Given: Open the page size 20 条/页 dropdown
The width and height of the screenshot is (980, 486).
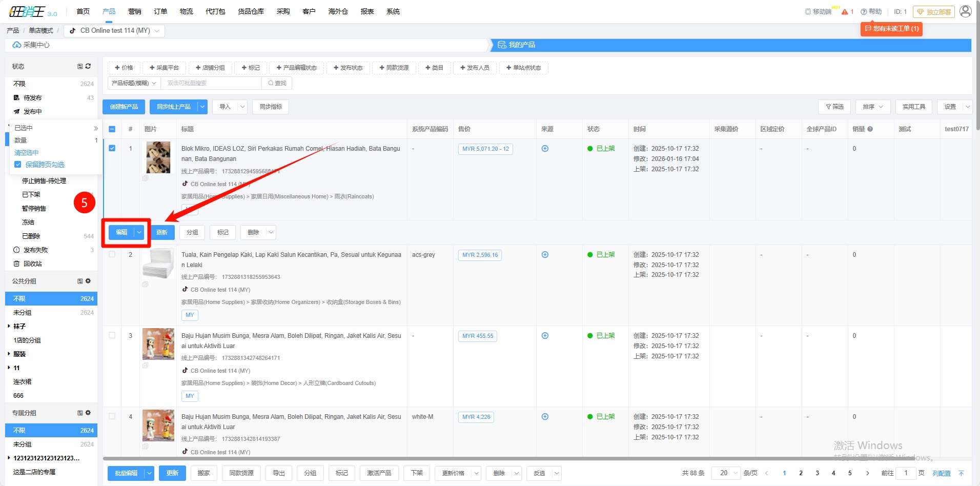Looking at the screenshot, I should click(726, 473).
